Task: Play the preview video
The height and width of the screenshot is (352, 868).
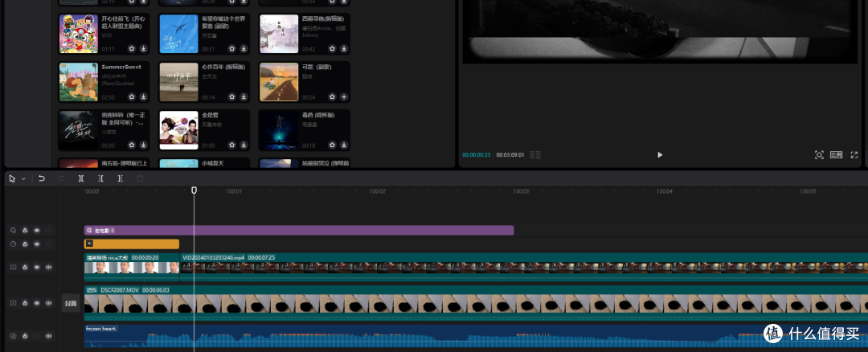Action: (659, 155)
